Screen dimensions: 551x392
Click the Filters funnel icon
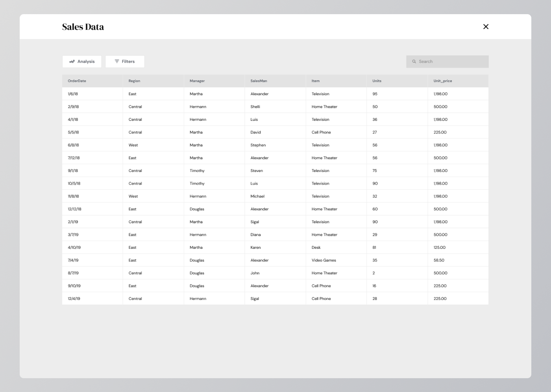coord(116,61)
